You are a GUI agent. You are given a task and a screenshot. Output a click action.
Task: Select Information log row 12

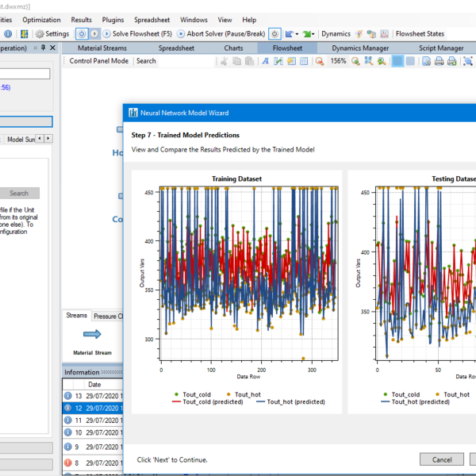[93, 408]
